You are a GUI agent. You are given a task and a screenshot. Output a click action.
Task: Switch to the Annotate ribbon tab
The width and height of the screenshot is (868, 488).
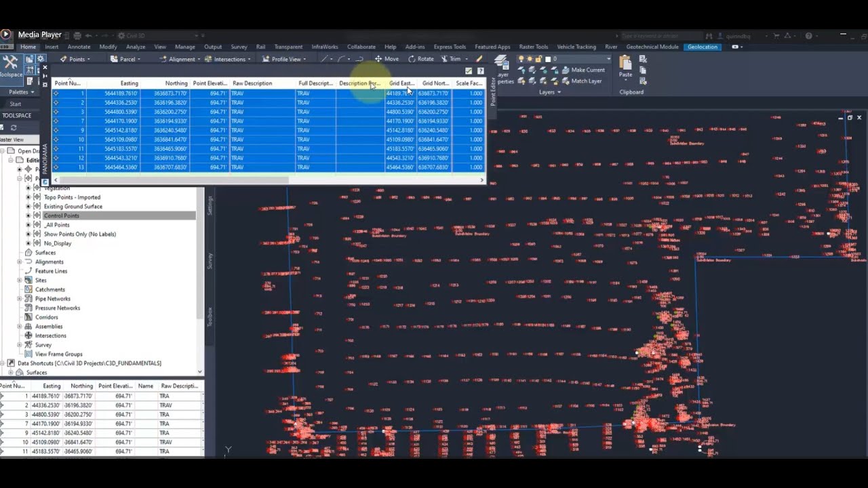click(79, 47)
